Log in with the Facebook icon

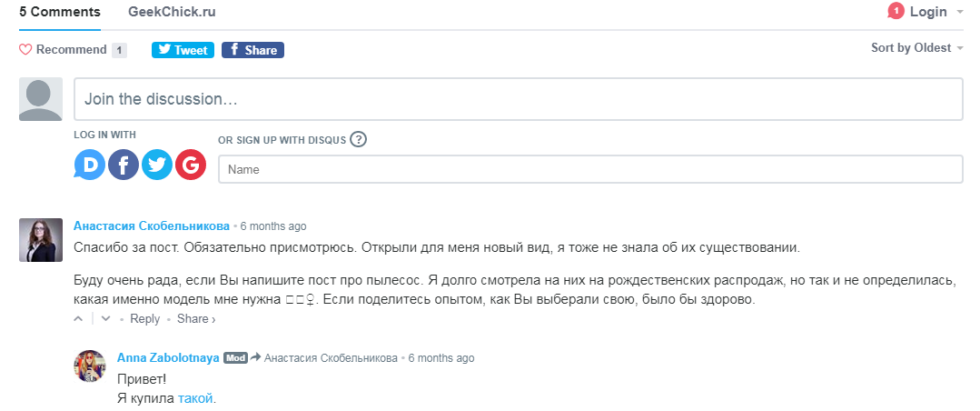[x=124, y=165]
